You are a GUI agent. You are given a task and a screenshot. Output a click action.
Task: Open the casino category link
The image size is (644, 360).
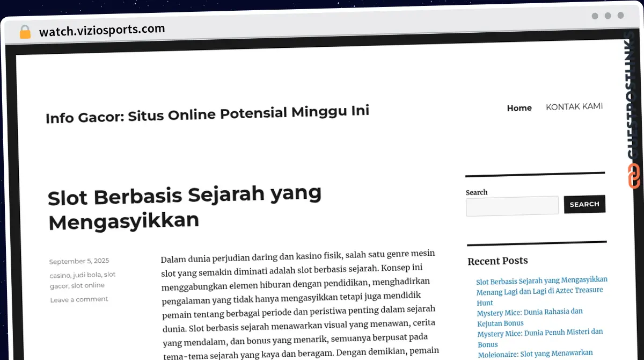[60, 275]
